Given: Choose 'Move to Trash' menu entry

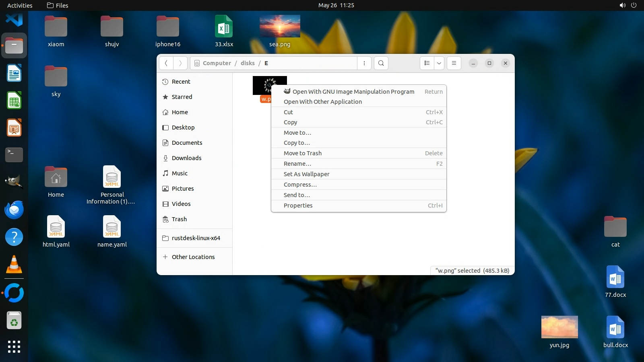Looking at the screenshot, I should [x=302, y=153].
